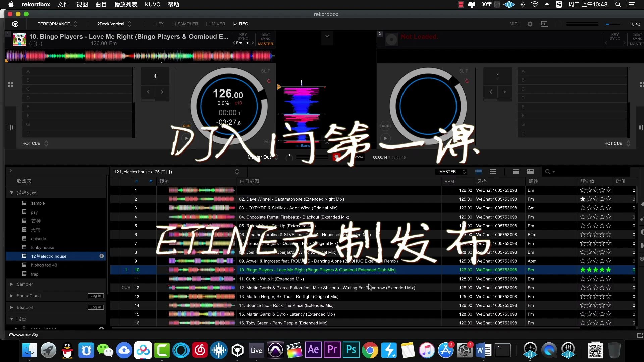This screenshot has height=362, width=644.
Task: Switch to artwork list view icon
Action: tap(493, 172)
